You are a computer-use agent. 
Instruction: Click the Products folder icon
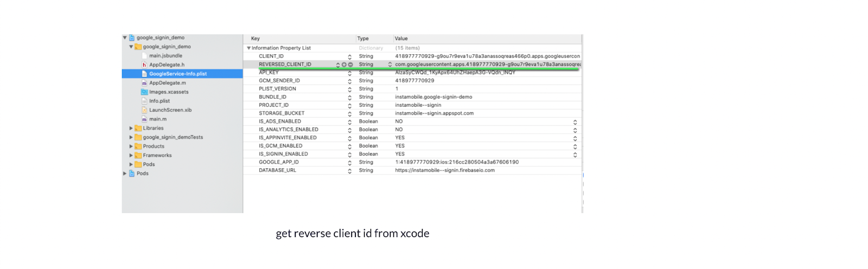(138, 146)
